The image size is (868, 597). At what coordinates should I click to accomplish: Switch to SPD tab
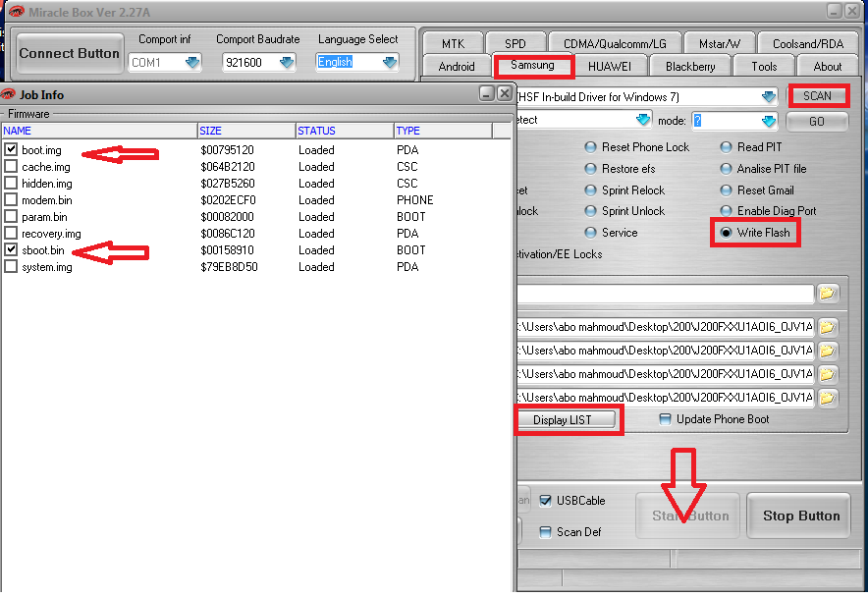pyautogui.click(x=515, y=43)
